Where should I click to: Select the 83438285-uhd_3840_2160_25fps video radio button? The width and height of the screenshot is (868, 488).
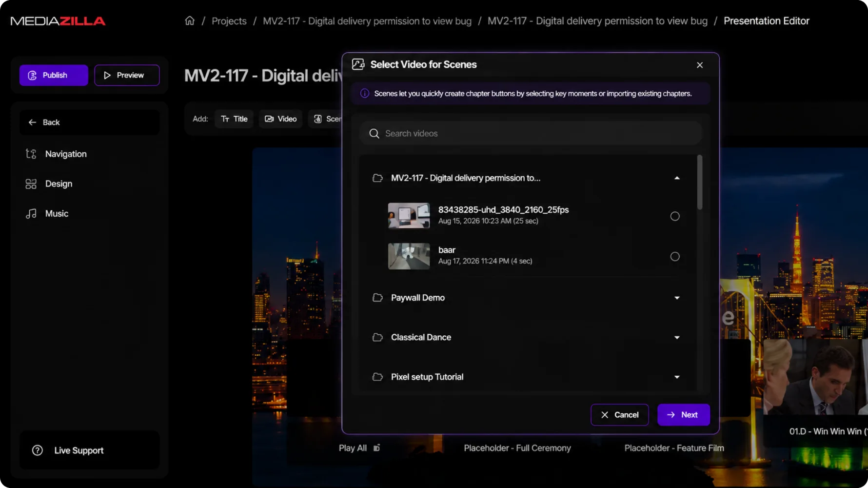(x=675, y=216)
